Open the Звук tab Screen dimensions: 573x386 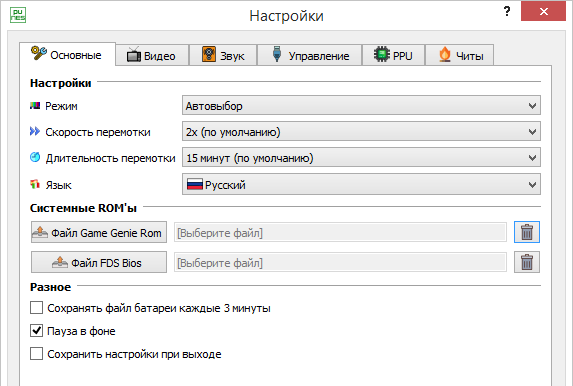tap(223, 56)
